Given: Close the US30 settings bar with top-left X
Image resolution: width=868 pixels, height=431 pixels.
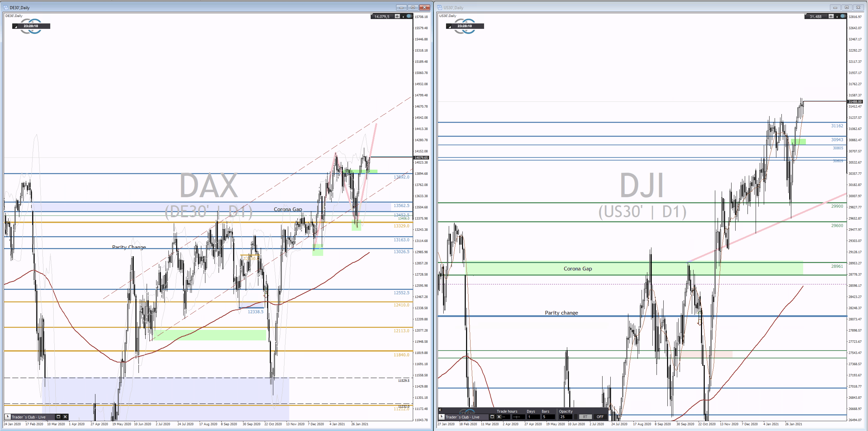Looking at the screenshot, I should point(440,410).
